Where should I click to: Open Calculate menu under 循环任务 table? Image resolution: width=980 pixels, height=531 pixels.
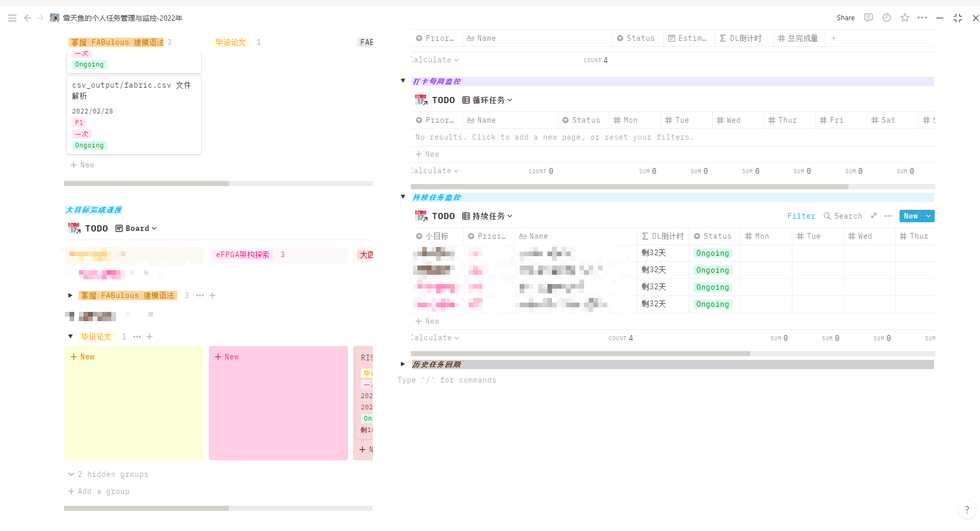tap(435, 171)
